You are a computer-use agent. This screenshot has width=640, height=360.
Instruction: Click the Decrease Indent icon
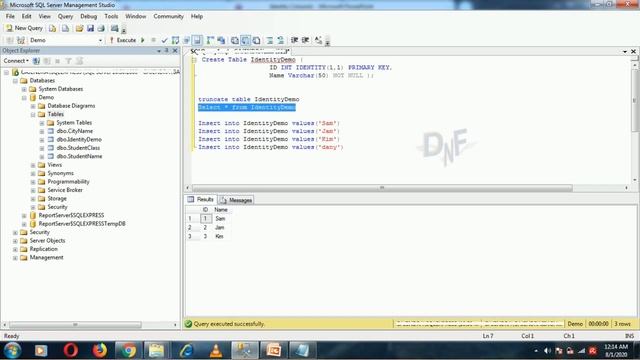tap(294, 40)
